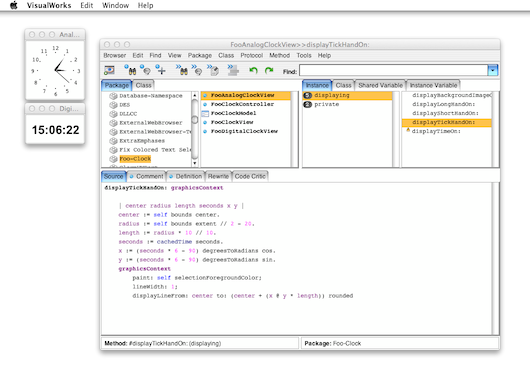
Task: Open the Package menu
Action: [x=200, y=55]
